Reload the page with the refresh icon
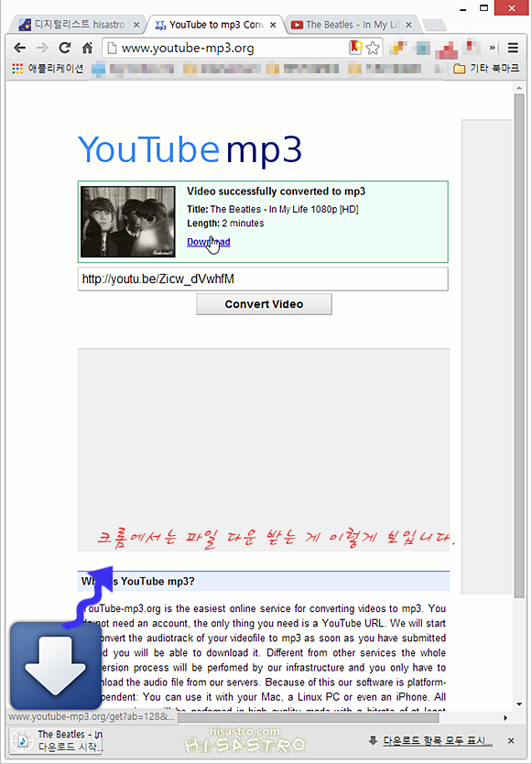This screenshot has width=532, height=764. click(x=65, y=48)
